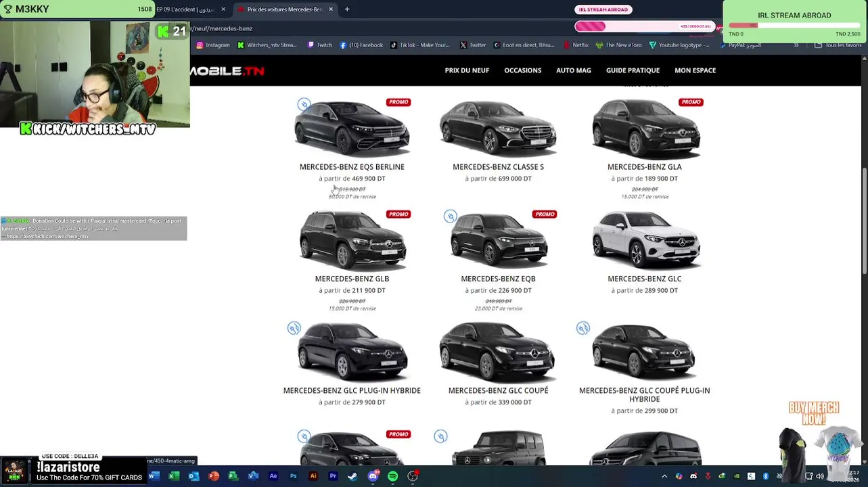Launch PowerPoint from the taskbar
The height and width of the screenshot is (487, 868).
coord(214,476)
